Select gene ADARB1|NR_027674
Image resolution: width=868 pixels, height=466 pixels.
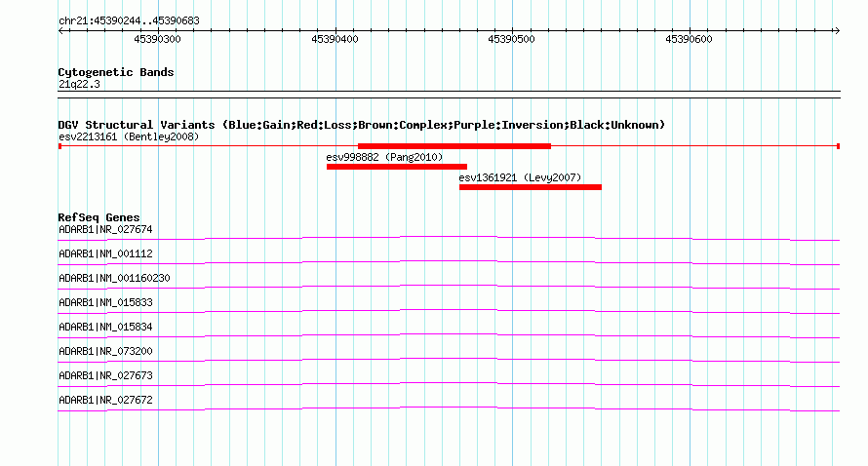pos(105,229)
